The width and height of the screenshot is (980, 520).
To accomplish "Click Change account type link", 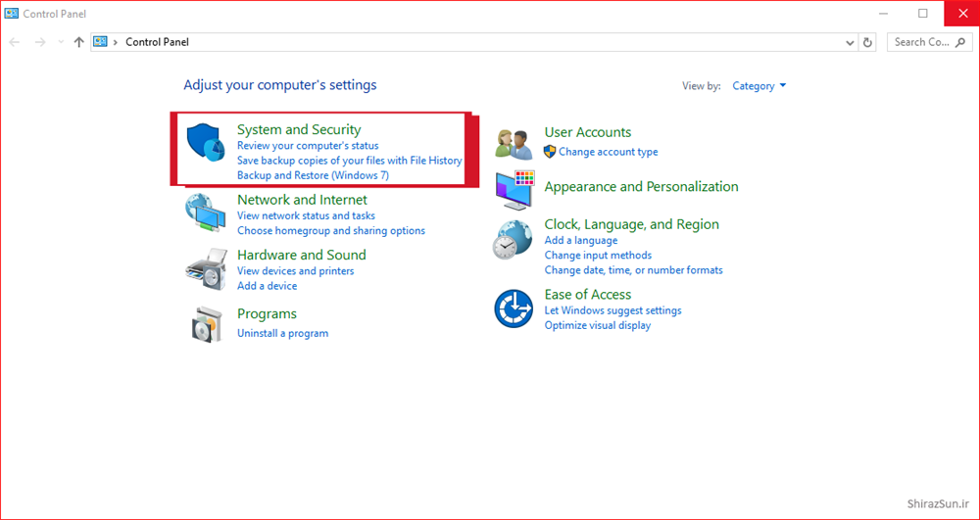I will 608,152.
